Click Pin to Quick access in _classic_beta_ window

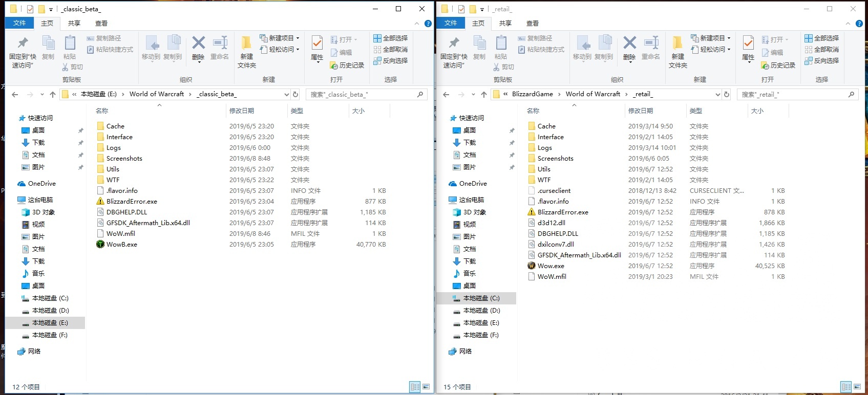23,52
